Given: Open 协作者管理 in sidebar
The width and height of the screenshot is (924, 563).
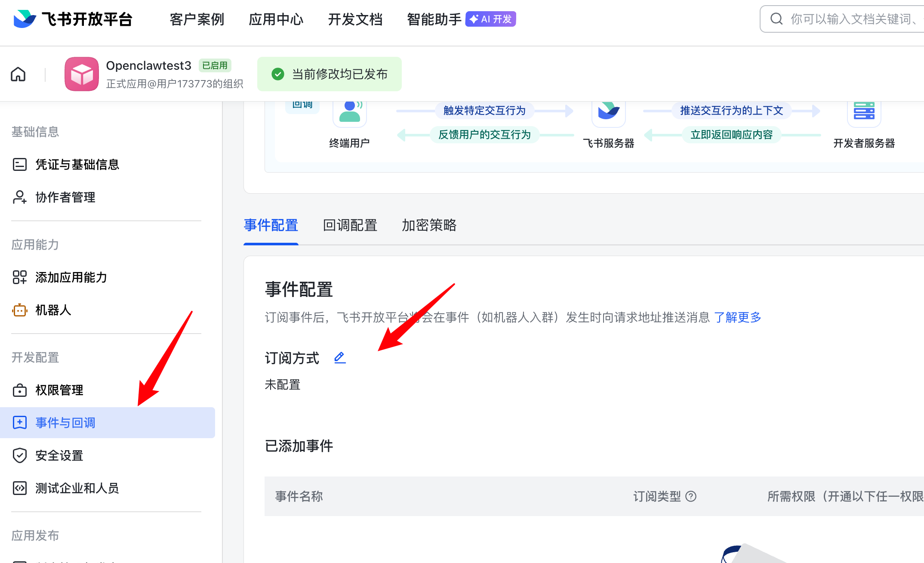Looking at the screenshot, I should click(65, 197).
